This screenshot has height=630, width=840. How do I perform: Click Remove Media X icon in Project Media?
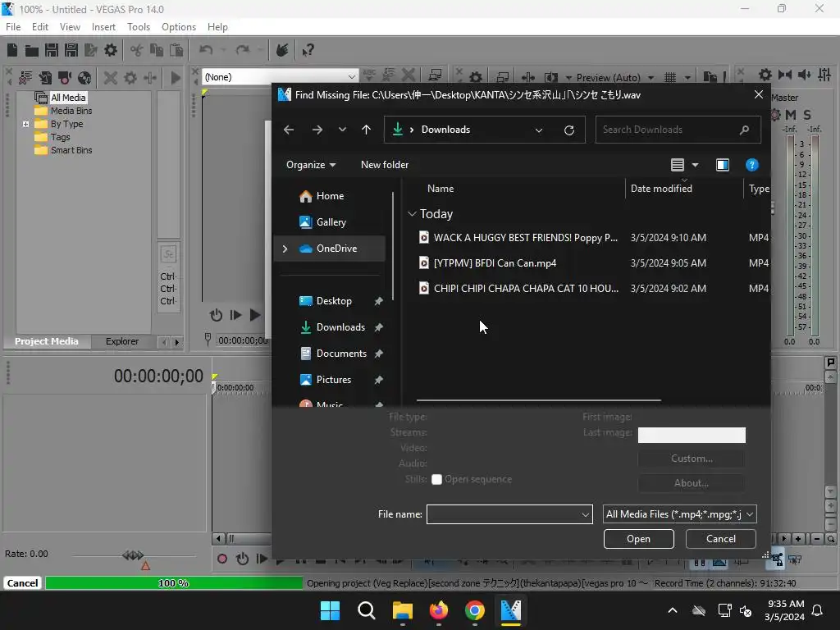(111, 78)
